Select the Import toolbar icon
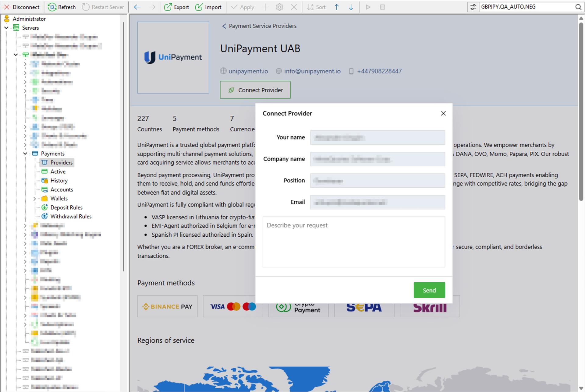585x392 pixels. pyautogui.click(x=199, y=7)
